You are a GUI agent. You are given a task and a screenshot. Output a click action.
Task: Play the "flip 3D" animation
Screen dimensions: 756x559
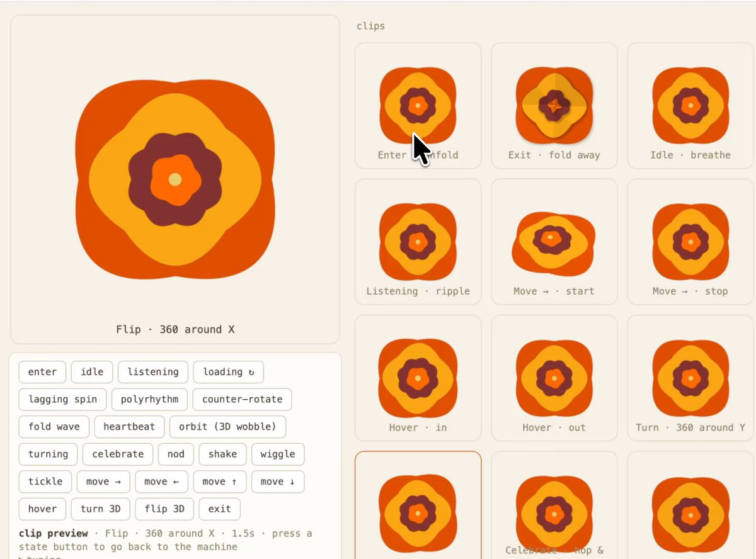(x=164, y=509)
